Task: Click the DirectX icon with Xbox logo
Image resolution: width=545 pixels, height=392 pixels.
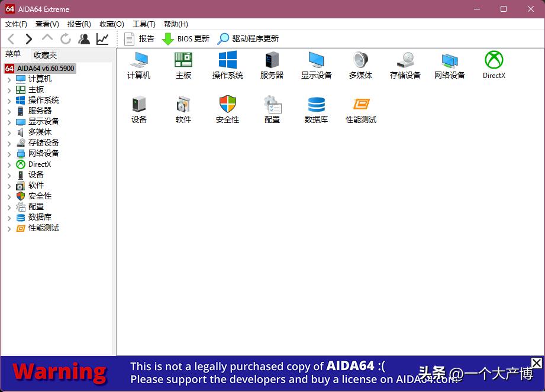Action: tap(494, 65)
